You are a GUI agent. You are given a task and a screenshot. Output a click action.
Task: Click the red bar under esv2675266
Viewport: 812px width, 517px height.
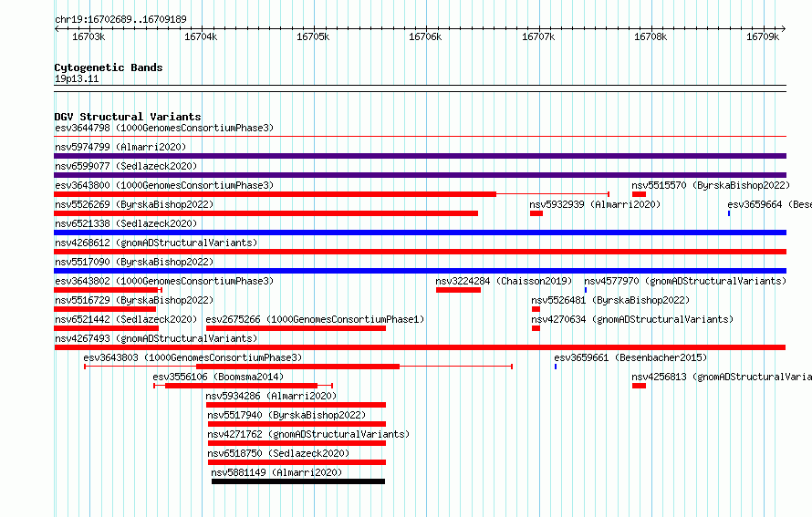(x=296, y=328)
